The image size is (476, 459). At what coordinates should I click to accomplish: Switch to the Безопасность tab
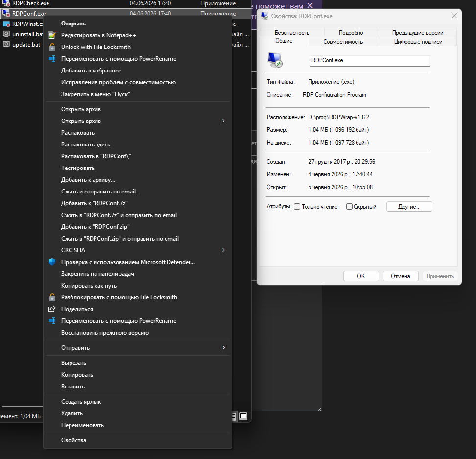(x=292, y=33)
